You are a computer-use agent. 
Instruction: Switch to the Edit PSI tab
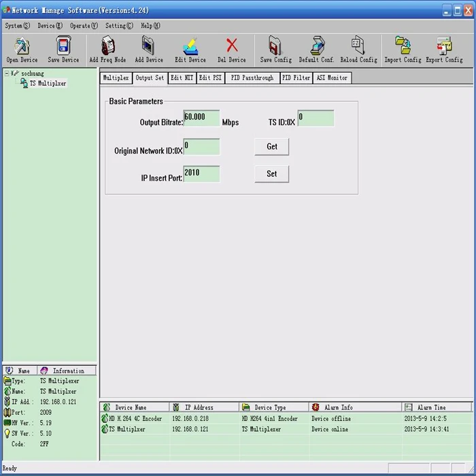pos(210,78)
